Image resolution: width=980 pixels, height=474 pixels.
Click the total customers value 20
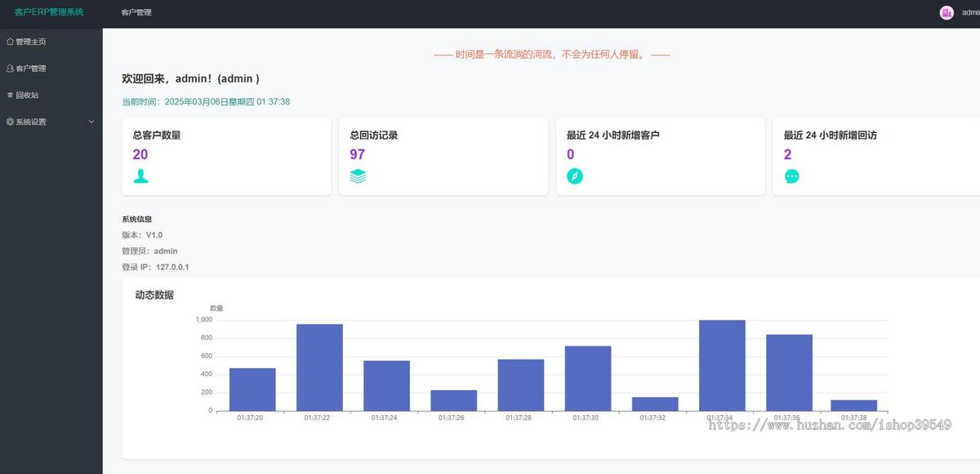140,154
